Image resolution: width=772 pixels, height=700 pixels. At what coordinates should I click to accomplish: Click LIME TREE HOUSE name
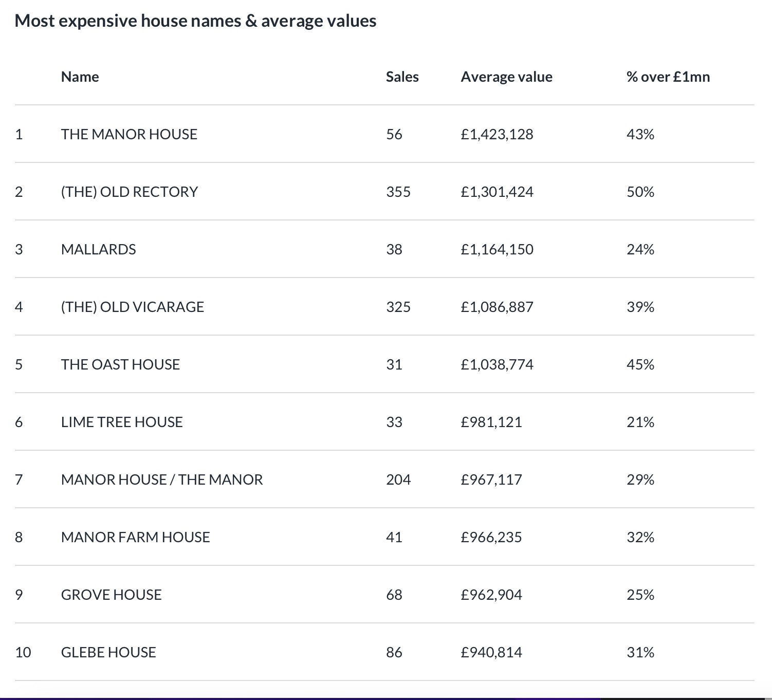pos(122,422)
